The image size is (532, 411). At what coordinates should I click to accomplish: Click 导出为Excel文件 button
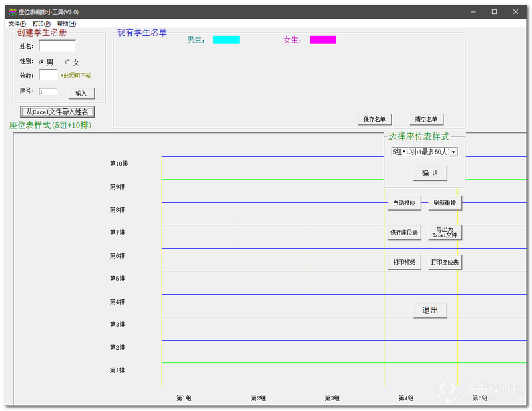click(445, 233)
